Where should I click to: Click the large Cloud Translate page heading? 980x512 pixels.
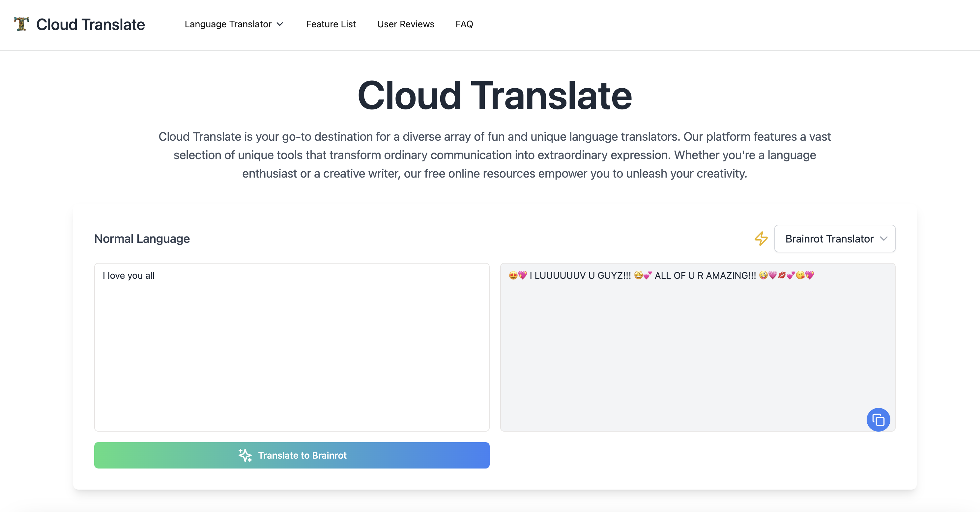[x=495, y=96]
